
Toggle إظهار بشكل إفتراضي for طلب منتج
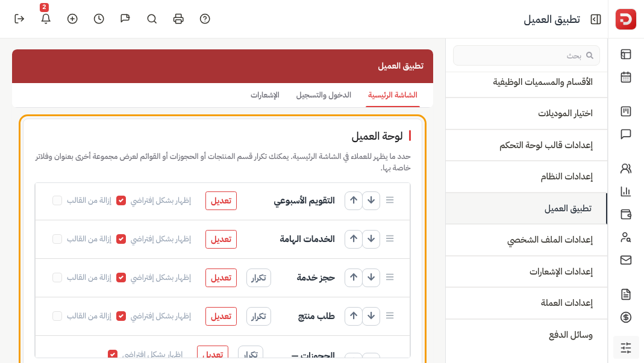pyautogui.click(x=120, y=316)
